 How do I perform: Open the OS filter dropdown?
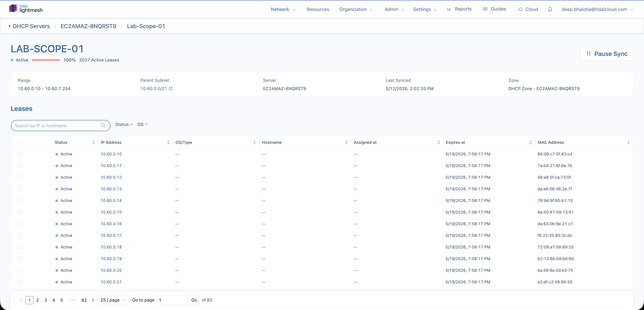[x=142, y=124]
